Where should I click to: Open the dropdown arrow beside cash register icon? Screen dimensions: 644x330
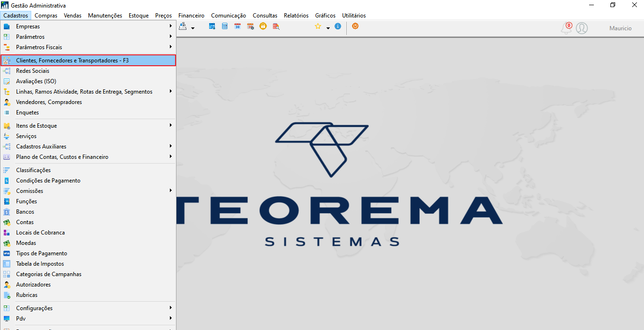coord(193,28)
